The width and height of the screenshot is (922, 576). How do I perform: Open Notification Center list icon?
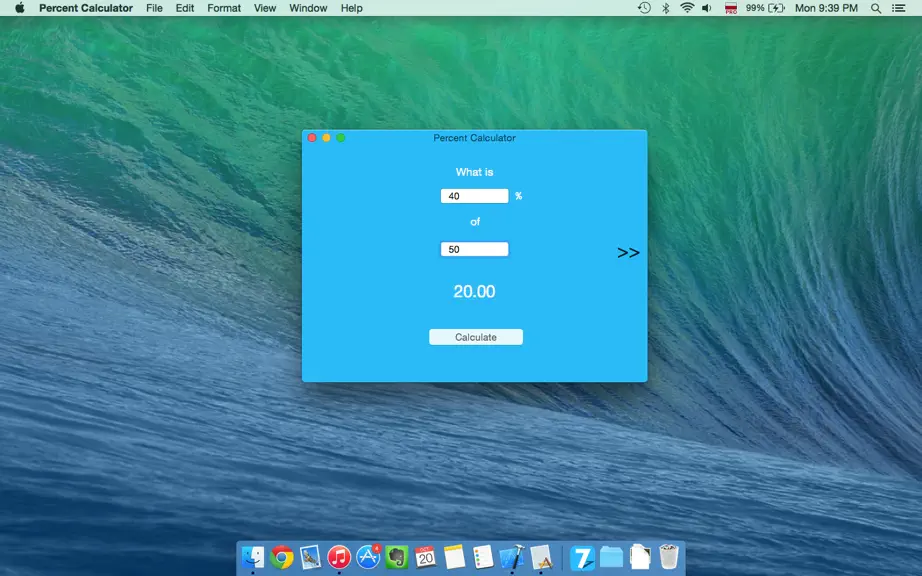pyautogui.click(x=898, y=8)
